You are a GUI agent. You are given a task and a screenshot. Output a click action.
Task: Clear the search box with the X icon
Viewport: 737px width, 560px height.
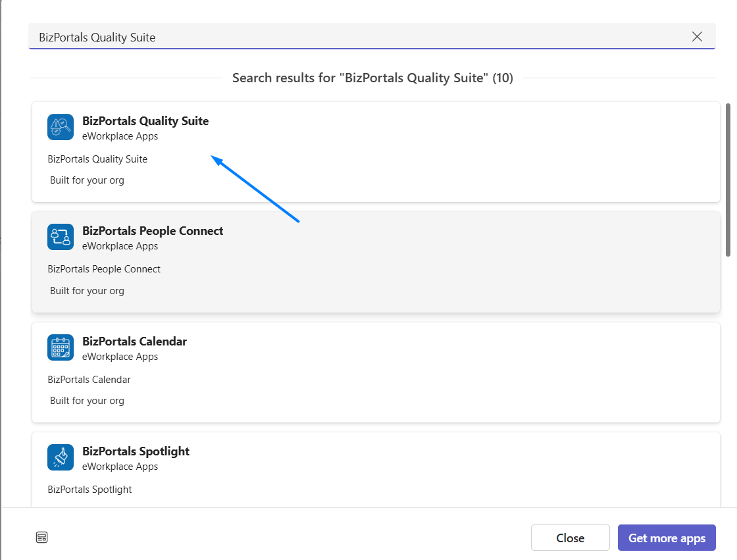tap(697, 37)
